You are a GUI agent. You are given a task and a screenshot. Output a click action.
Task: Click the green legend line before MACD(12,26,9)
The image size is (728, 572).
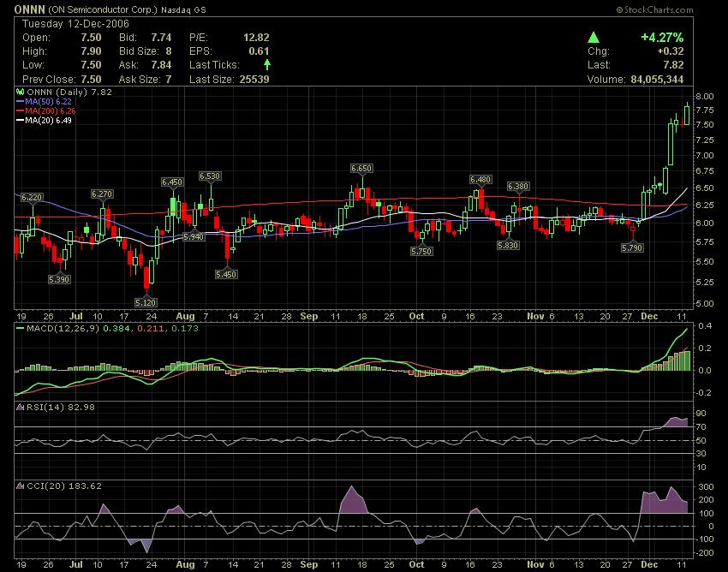20,328
